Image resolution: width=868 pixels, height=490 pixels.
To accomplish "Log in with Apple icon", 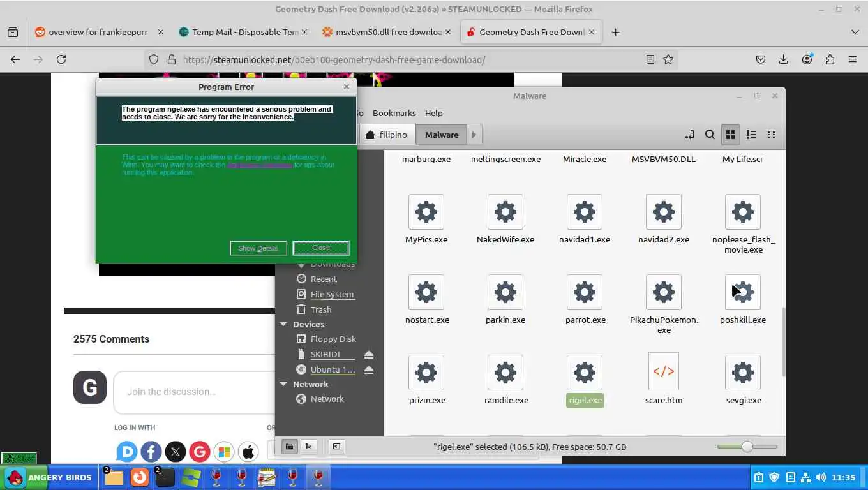I will click(x=248, y=452).
